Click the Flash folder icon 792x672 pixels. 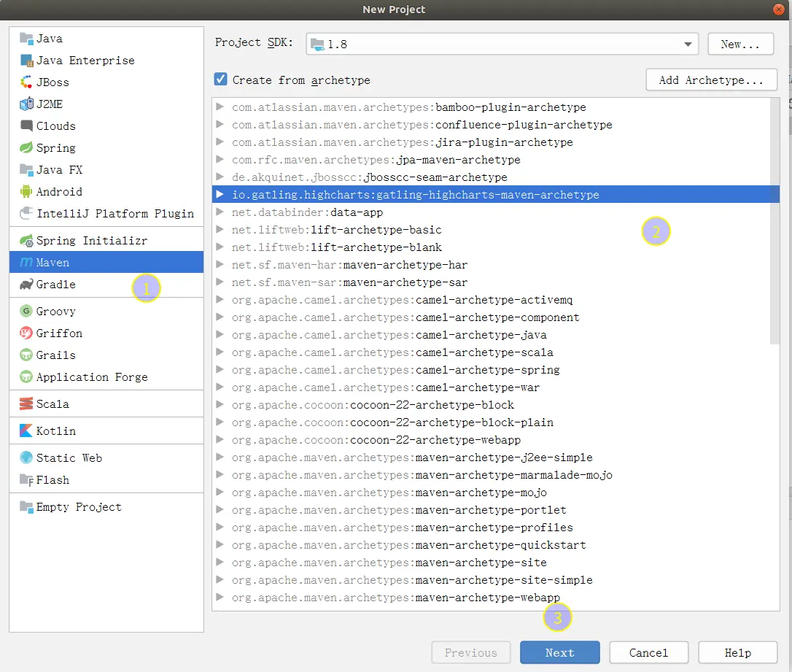pos(26,480)
